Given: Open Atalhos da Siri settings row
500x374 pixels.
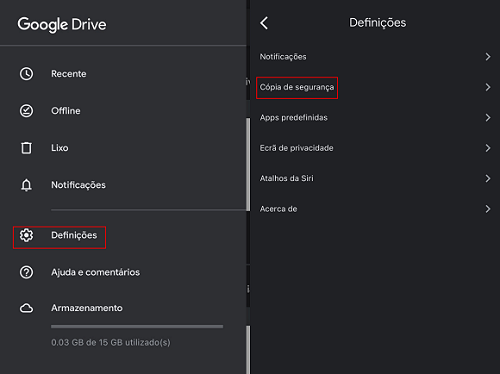Looking at the screenshot, I should pos(375,178).
